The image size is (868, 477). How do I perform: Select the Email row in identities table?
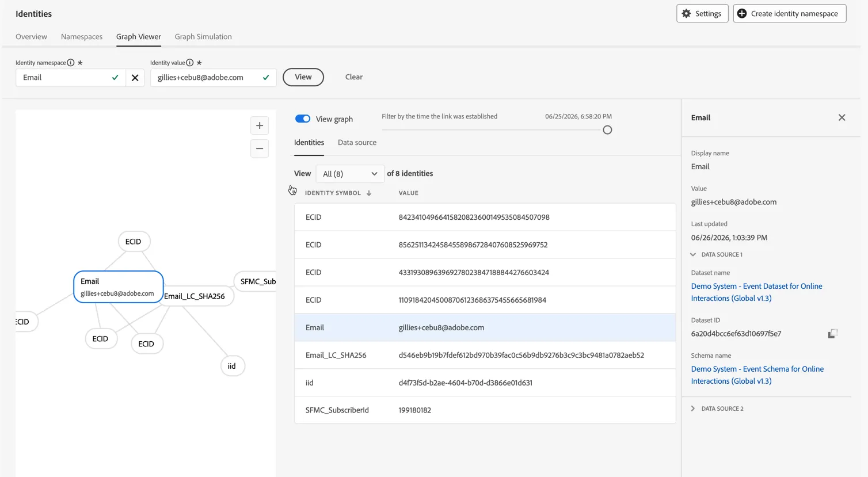pyautogui.click(x=485, y=327)
